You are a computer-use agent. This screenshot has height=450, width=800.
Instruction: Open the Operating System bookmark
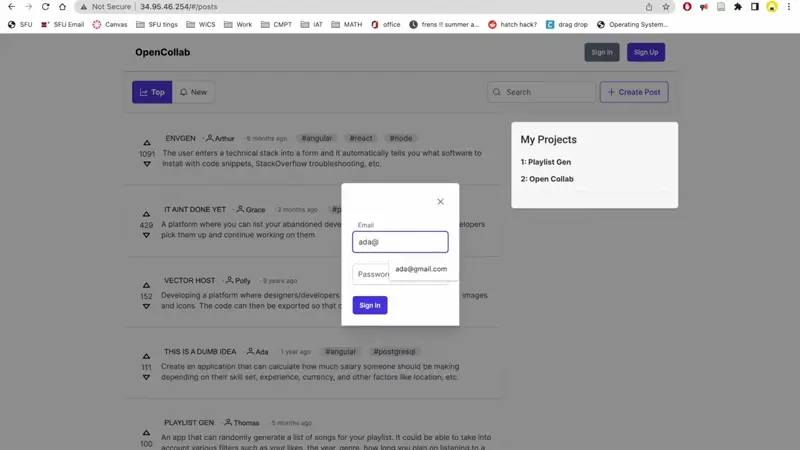[x=632, y=24]
